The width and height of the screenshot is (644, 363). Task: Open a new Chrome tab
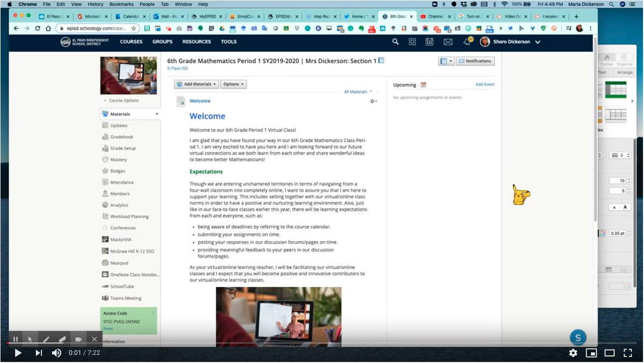(576, 17)
